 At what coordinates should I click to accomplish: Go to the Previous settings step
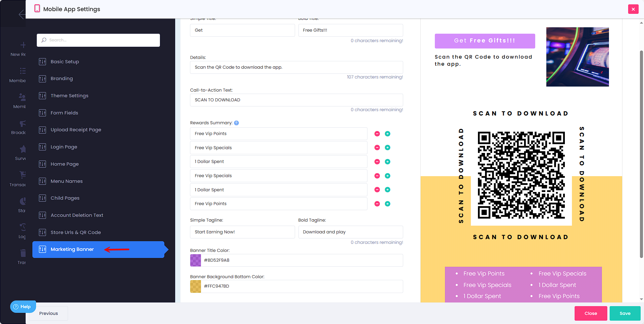click(x=49, y=313)
